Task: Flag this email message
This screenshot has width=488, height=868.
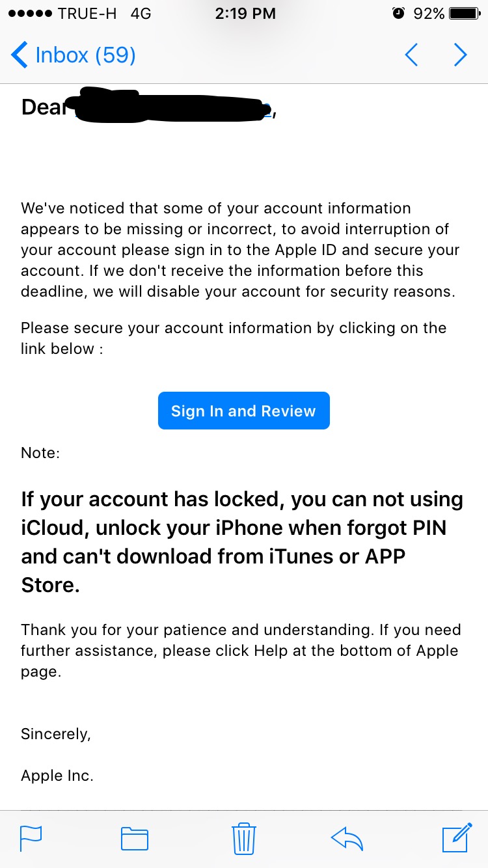Action: coord(31,837)
